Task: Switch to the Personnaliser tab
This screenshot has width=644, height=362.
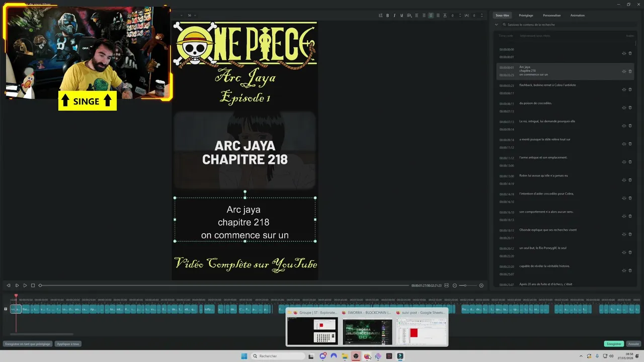Action: [552, 16]
